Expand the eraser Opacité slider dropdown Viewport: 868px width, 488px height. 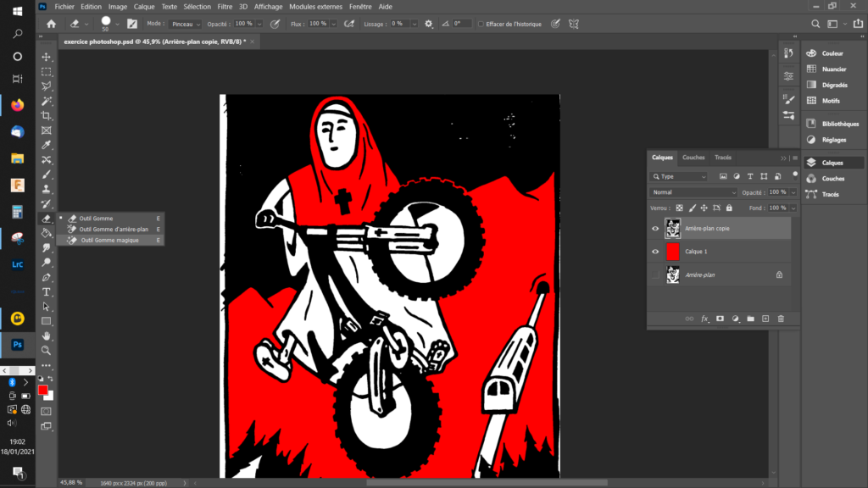(259, 24)
